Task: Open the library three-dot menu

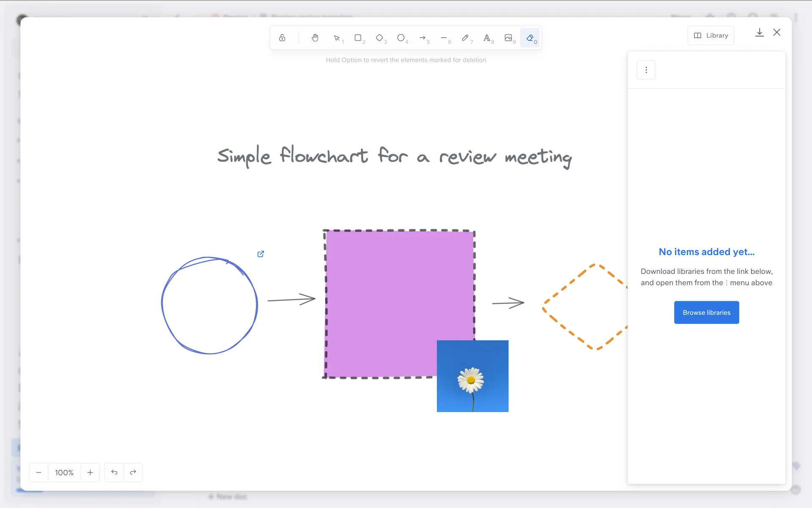Action: coord(646,70)
